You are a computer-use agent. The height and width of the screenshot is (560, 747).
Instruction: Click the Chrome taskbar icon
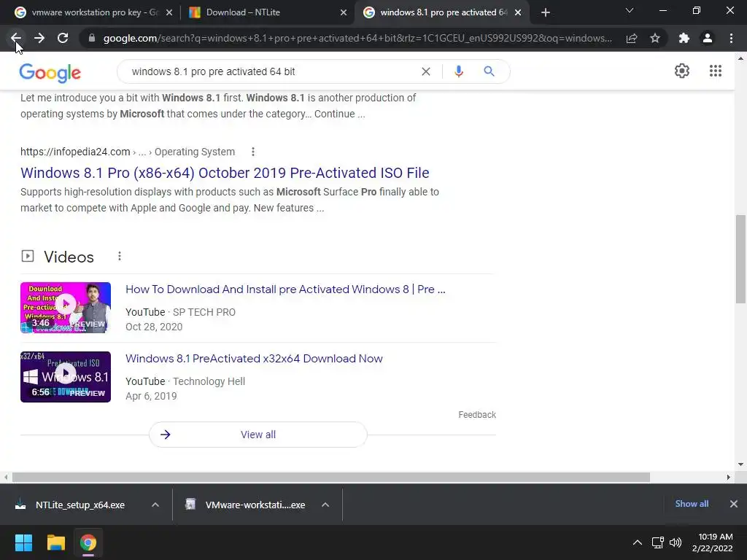[x=88, y=542]
